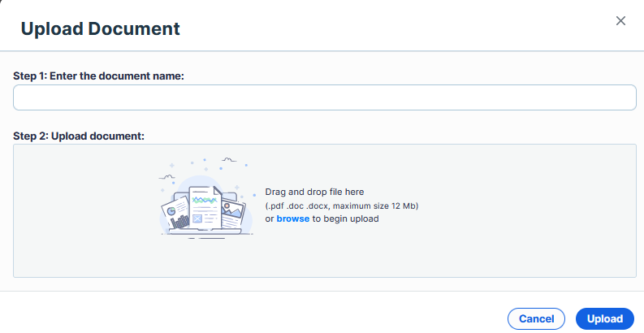Click the bar chart graphic in the illustration

tap(180, 223)
